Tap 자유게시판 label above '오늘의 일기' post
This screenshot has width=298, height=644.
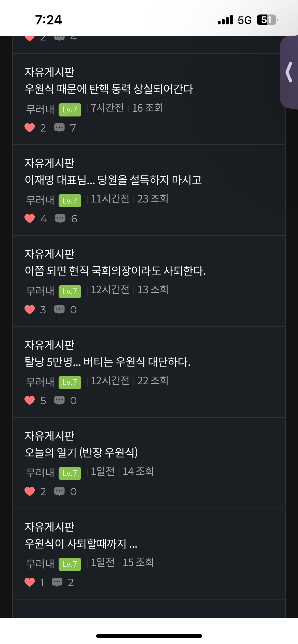coord(49,436)
